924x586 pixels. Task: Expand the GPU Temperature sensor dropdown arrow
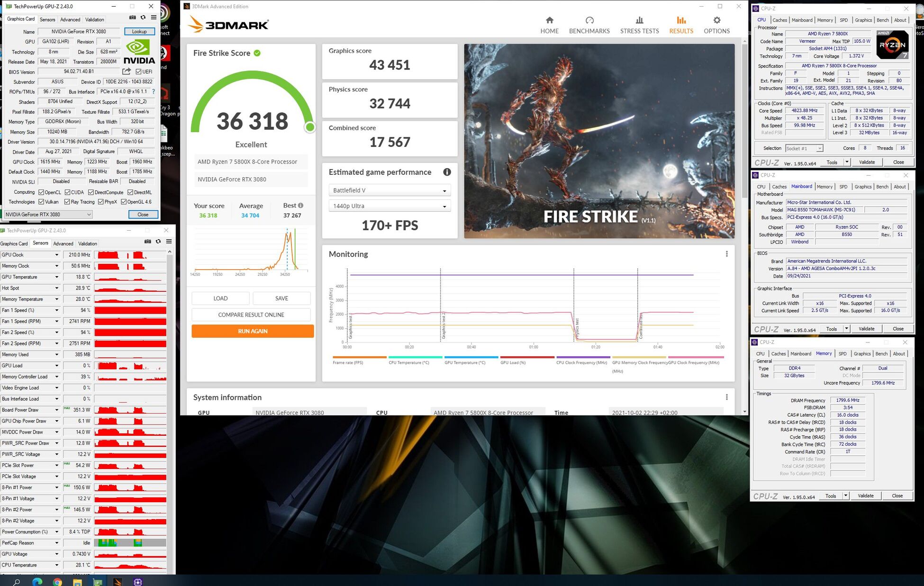(x=57, y=277)
